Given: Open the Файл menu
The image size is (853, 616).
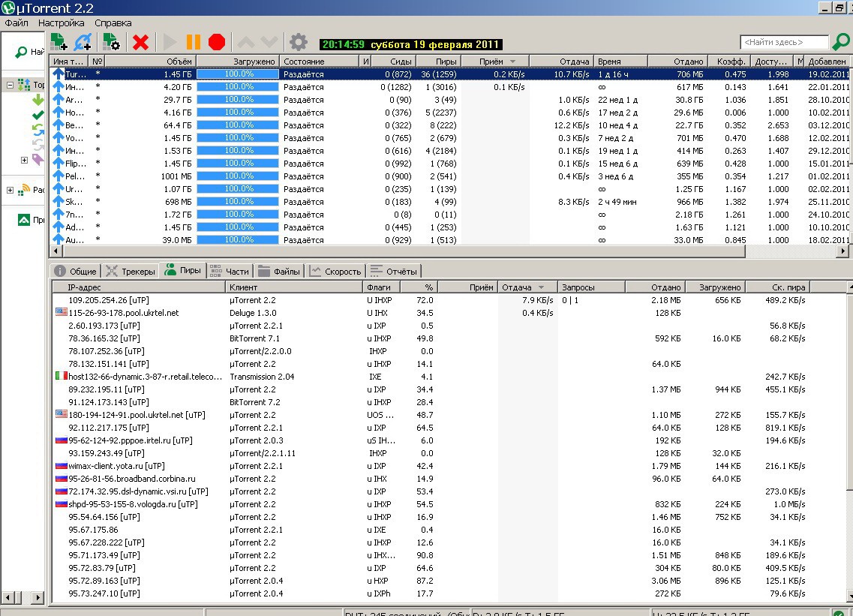Looking at the screenshot, I should tap(17, 23).
